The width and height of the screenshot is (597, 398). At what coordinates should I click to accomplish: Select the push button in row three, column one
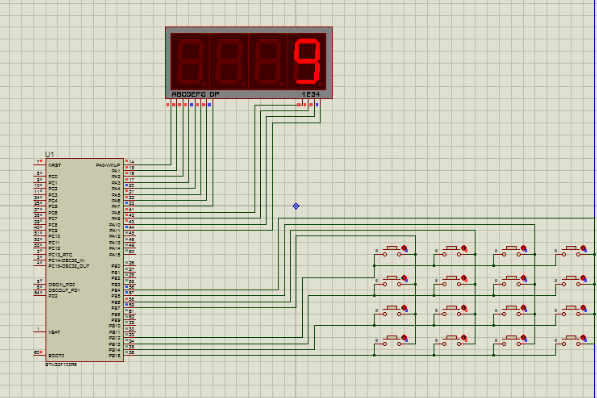392,311
